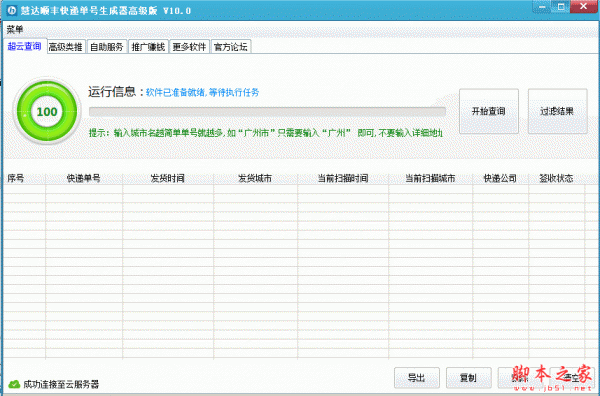Open the 自助服务 tab

107,47
